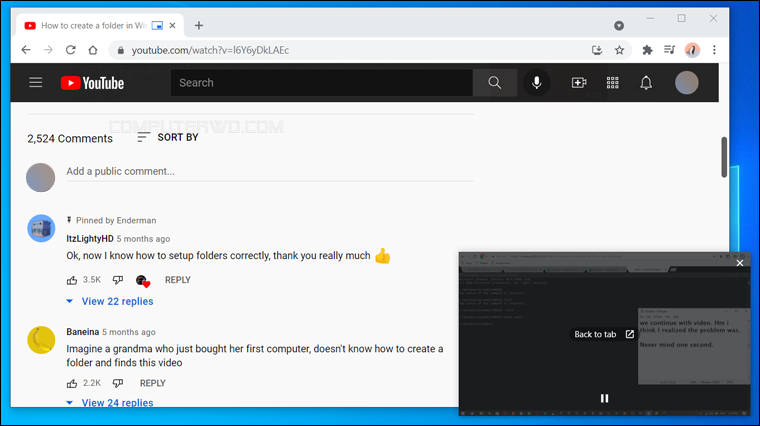
Task: Open the '5 months ago' timestamp on Baneina's comment
Action: (x=129, y=332)
